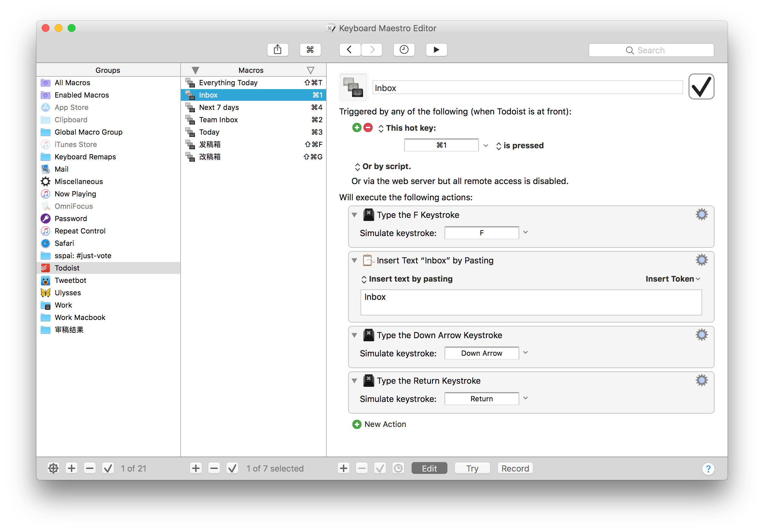Viewport: 764px width, 532px height.
Task: Run macro with the play icon
Action: 436,50
